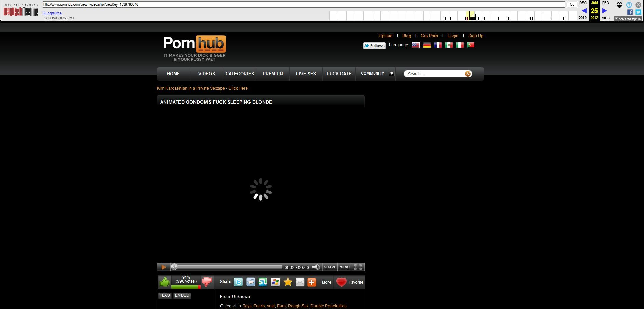Share capture on Facebook in Wayback toolbar
The width and height of the screenshot is (644, 309).
click(x=630, y=12)
